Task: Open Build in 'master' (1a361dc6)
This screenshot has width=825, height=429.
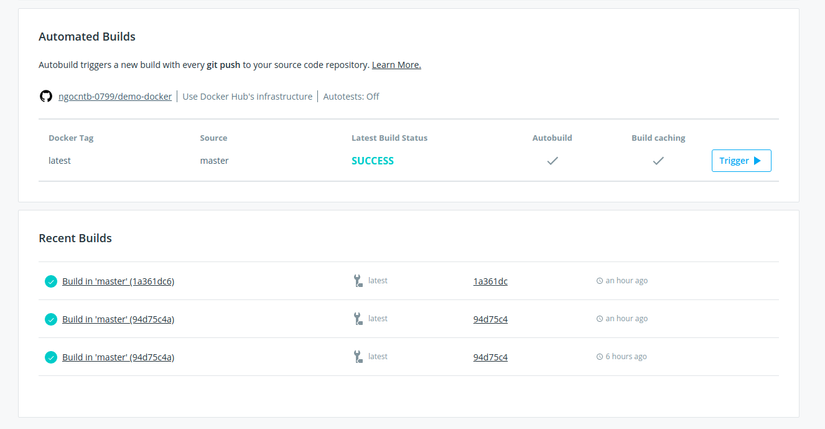Action: (x=118, y=281)
